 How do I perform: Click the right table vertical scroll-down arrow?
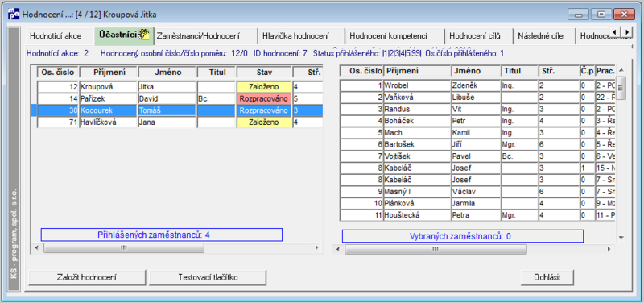(621, 238)
